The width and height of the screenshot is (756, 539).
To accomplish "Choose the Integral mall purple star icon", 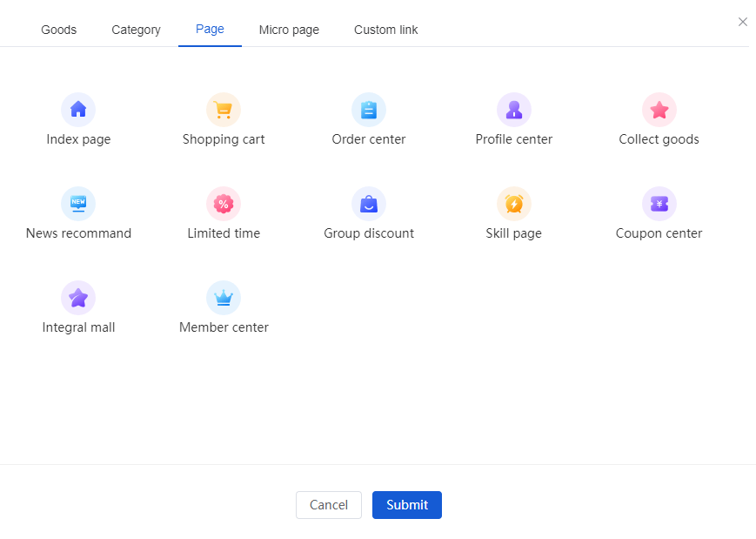I will click(78, 298).
